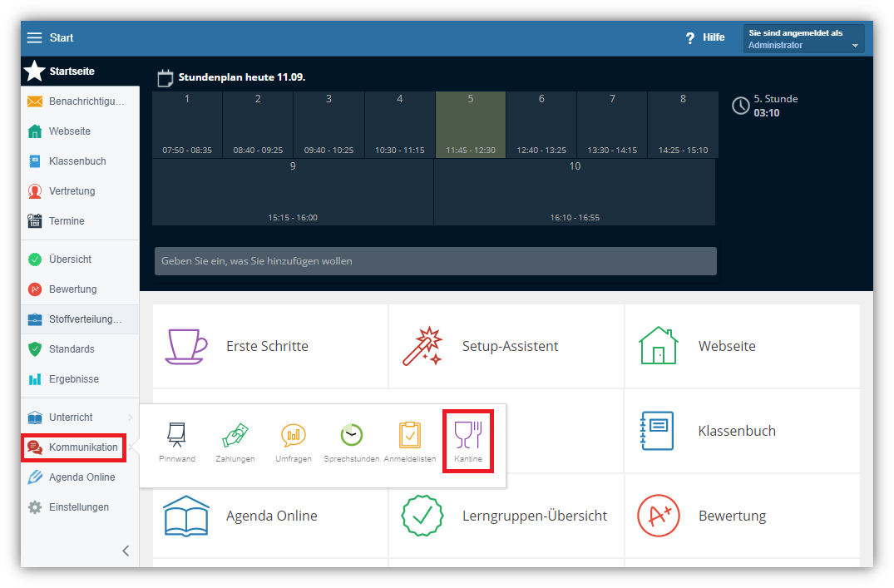Click the hamburger menu icon

pos(34,38)
